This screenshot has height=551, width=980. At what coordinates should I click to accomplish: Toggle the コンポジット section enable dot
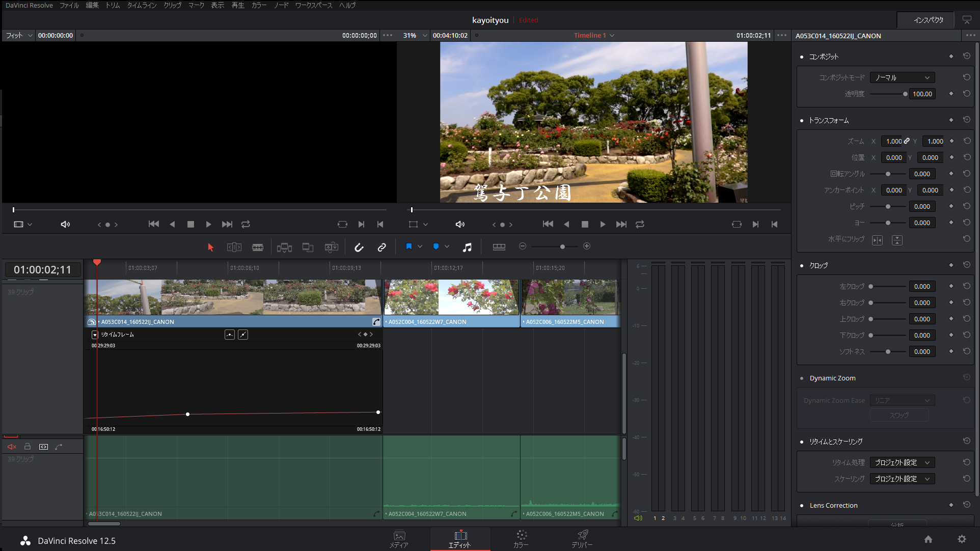coord(802,57)
